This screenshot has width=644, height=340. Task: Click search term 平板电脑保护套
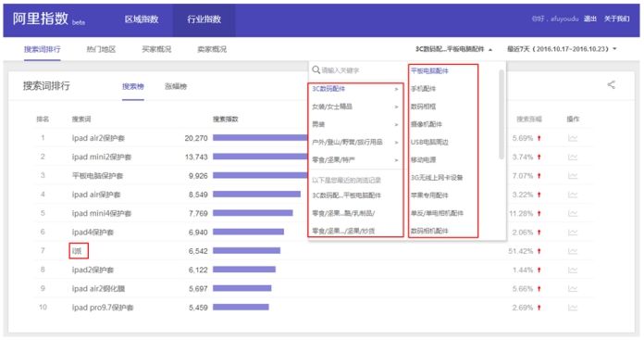pyautogui.click(x=97, y=176)
